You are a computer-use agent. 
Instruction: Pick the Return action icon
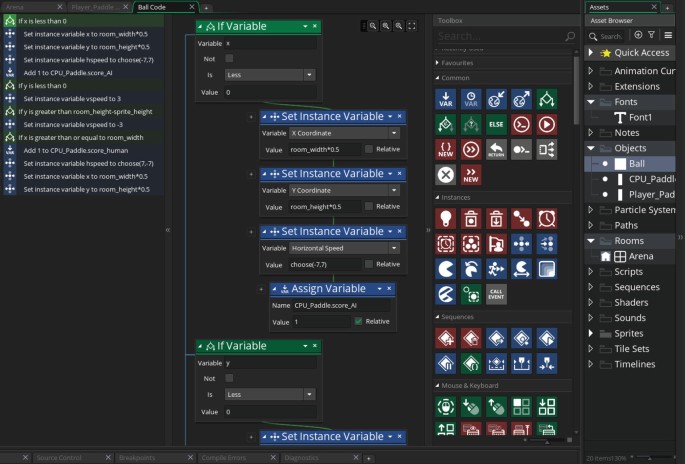[x=495, y=149]
